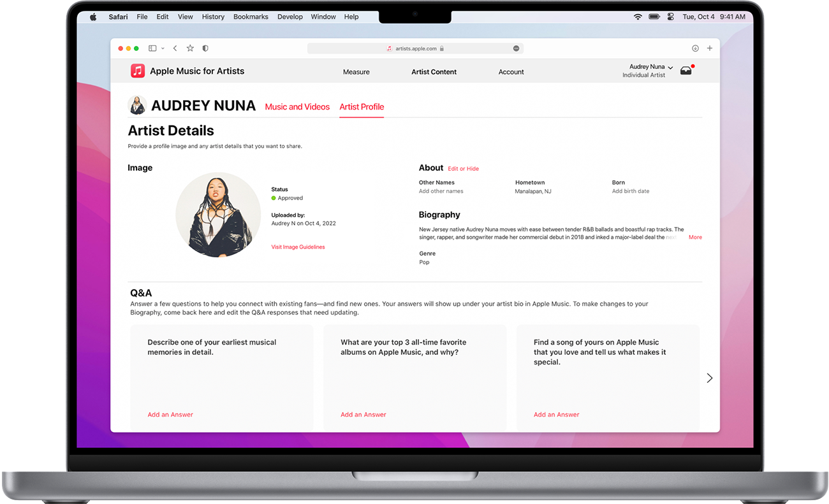
Task: Expand the biography by clicking More
Action: (x=695, y=236)
